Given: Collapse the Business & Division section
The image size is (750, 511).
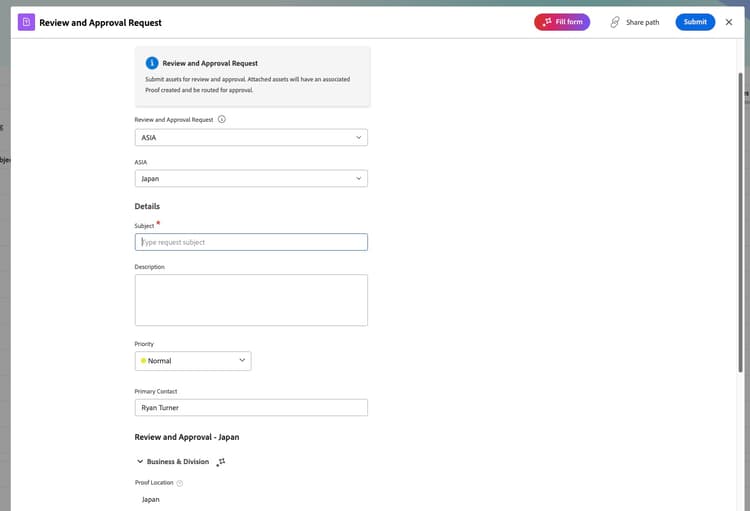Looking at the screenshot, I should (140, 461).
